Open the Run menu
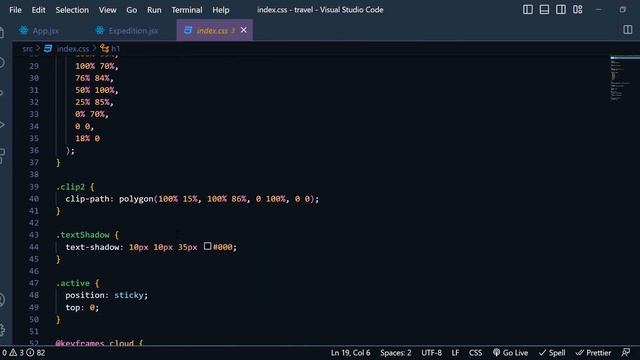 tap(154, 10)
